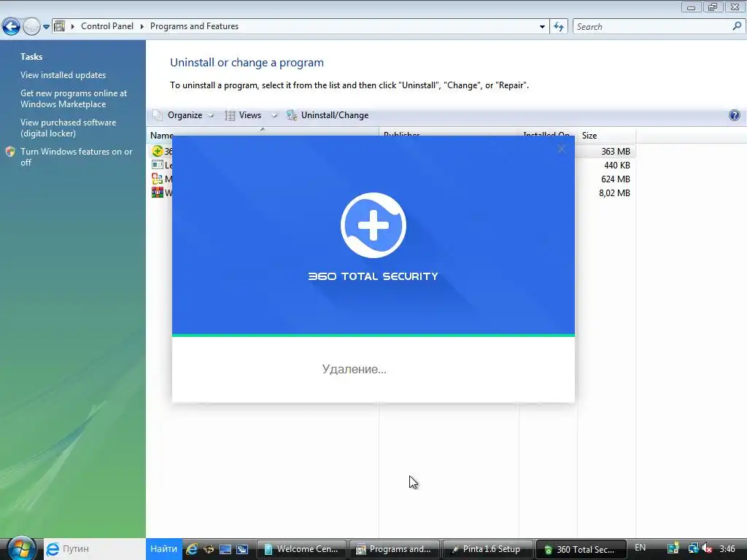Open the recent pages dropdown arrow
The height and width of the screenshot is (560, 747).
(46, 27)
